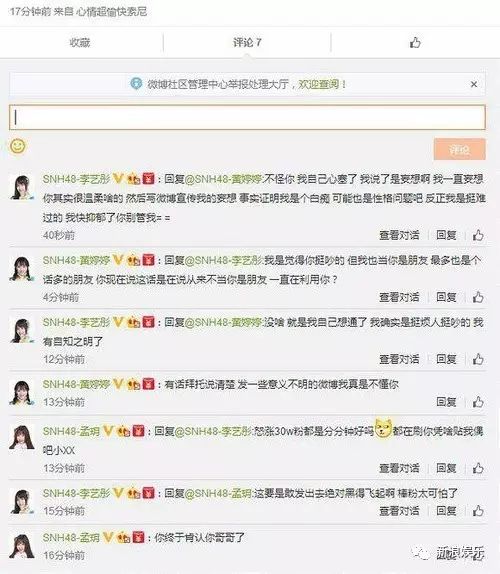Like the comment posted 15分钟前
500x574 pixels.
pyautogui.click(x=478, y=511)
